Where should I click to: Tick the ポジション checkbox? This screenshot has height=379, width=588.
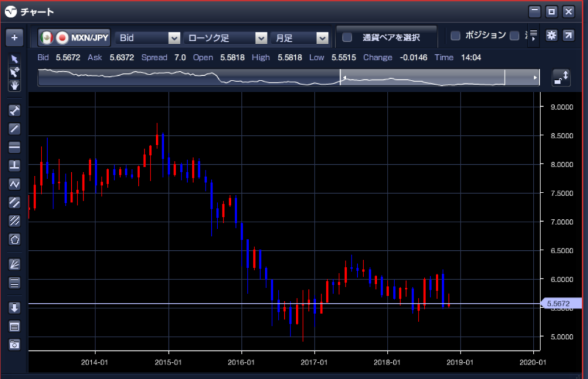click(455, 36)
